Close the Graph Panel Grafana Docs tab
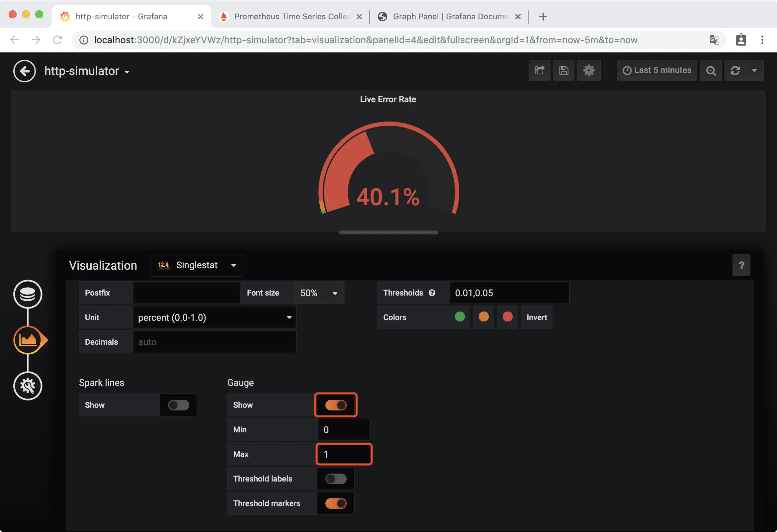The height and width of the screenshot is (532, 777). [518, 16]
